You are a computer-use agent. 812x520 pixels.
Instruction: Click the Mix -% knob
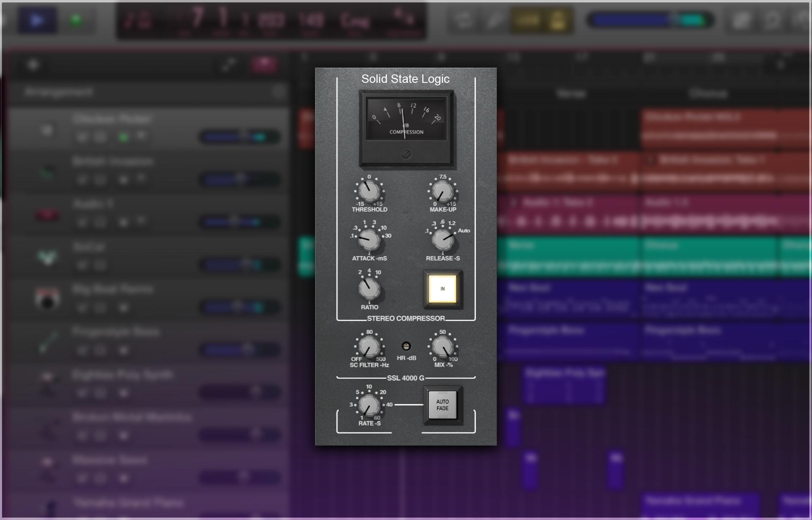pos(442,346)
